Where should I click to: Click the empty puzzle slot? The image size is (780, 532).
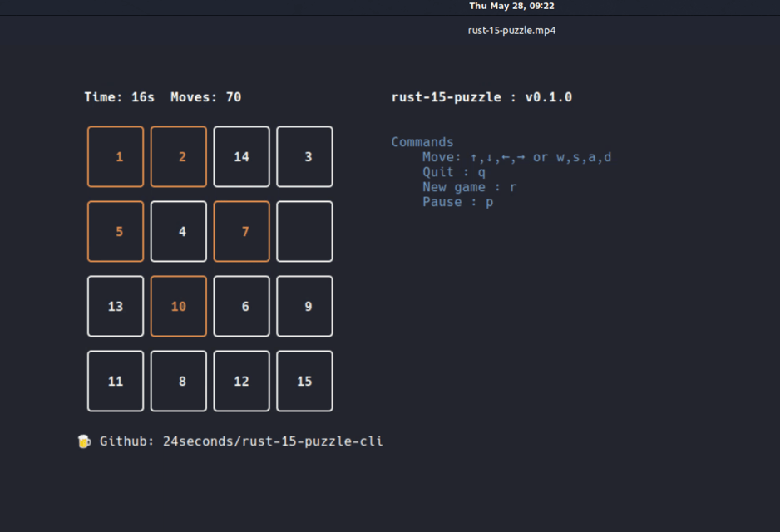[x=304, y=231]
